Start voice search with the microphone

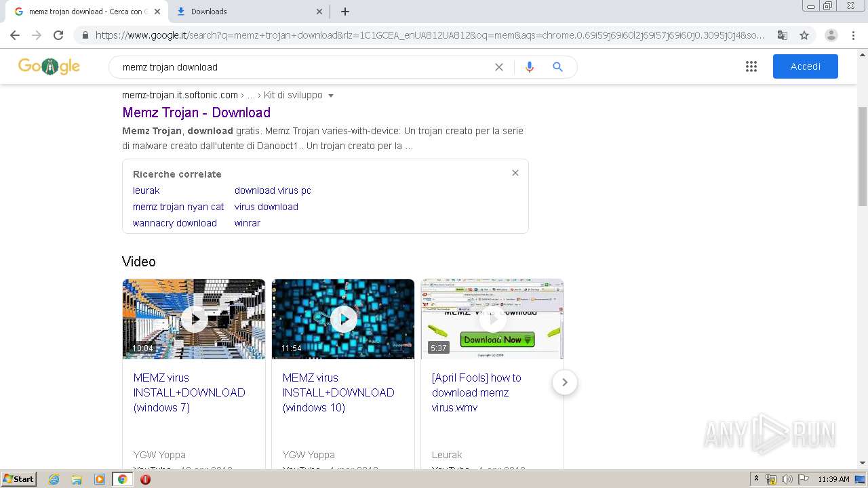click(x=530, y=67)
